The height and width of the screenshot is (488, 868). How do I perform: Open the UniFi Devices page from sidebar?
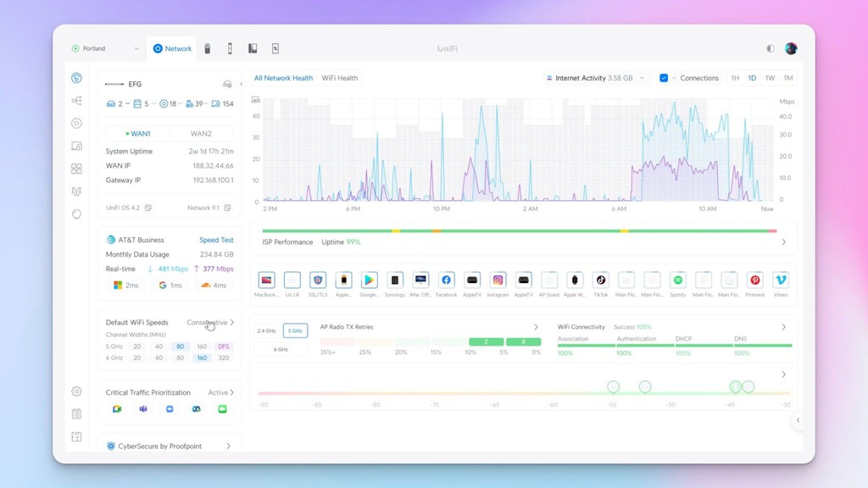75,146
